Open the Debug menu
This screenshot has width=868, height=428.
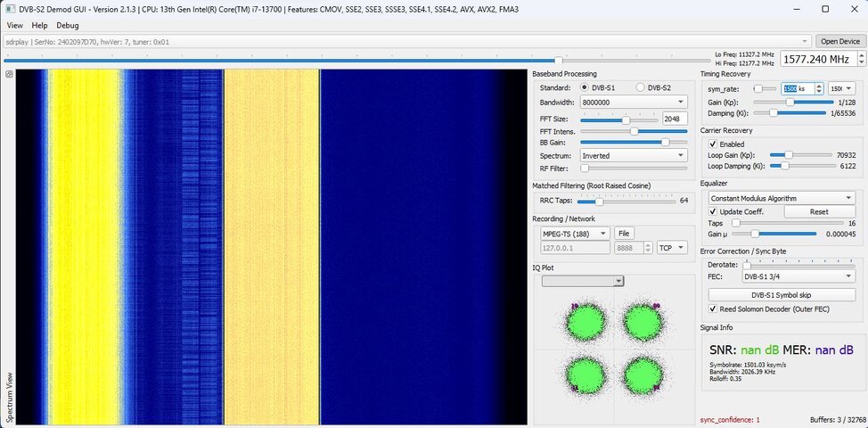pyautogui.click(x=68, y=26)
